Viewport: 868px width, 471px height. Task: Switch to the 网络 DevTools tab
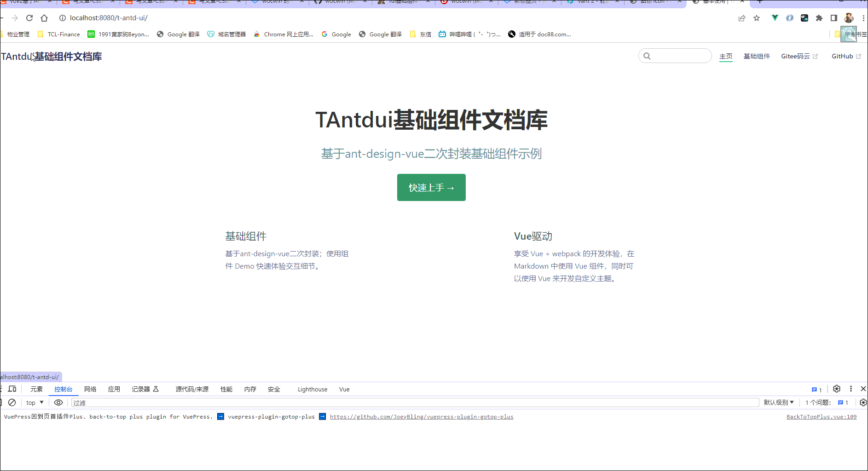point(90,389)
